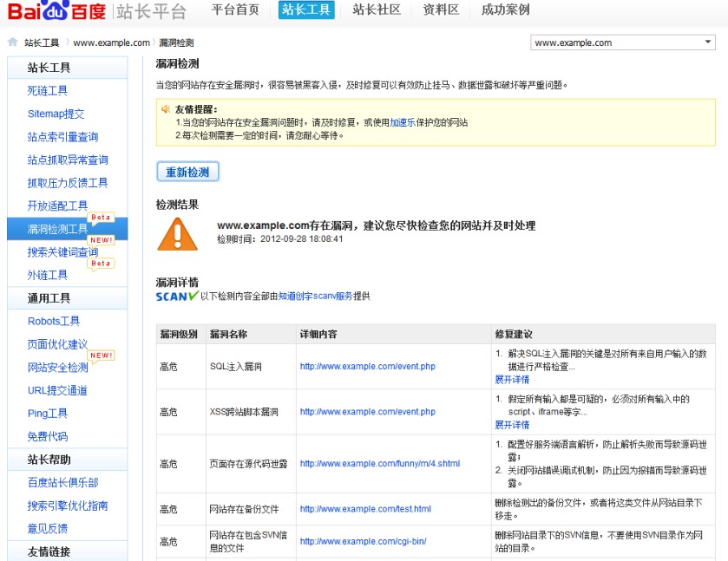
Task: Open Sitemap提交 from sidebar
Action: click(56, 114)
